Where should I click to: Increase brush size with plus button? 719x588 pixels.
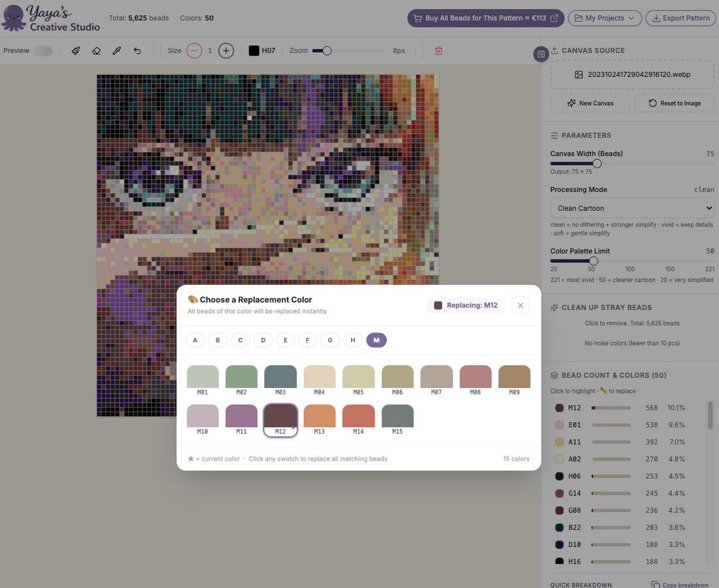click(226, 50)
